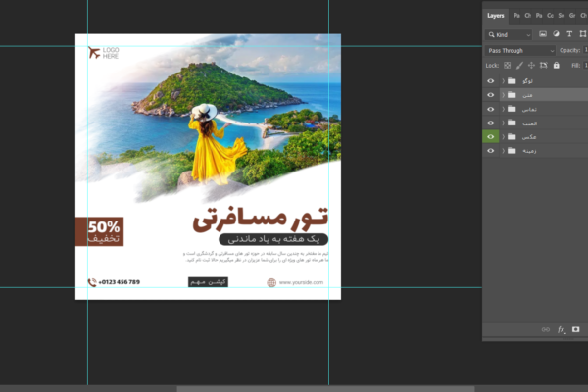Click the link layers chain icon
The height and width of the screenshot is (392, 588).
pos(546,329)
